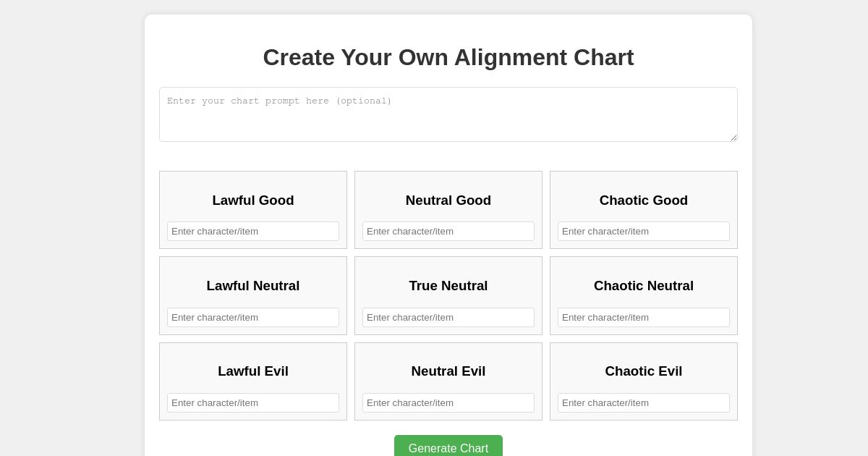Screen dimensions: 868x456
Task: Click the Lawful Evil character input field
Action: tap(253, 402)
